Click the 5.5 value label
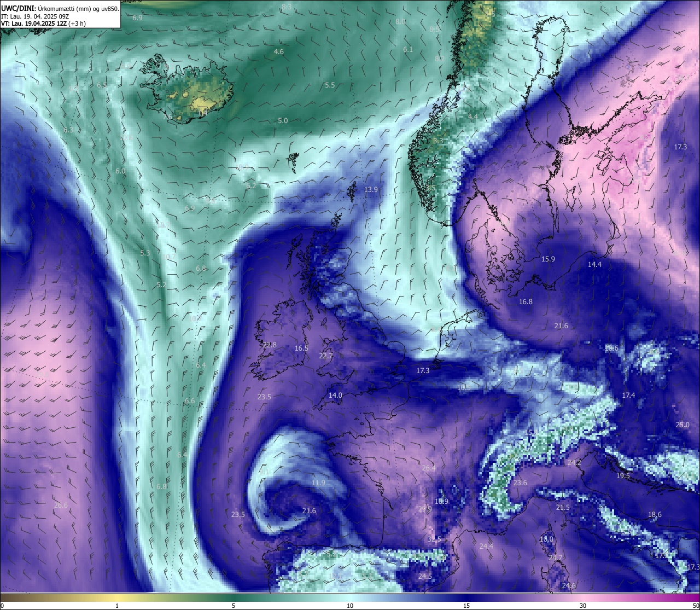This screenshot has width=700, height=610. click(x=330, y=85)
